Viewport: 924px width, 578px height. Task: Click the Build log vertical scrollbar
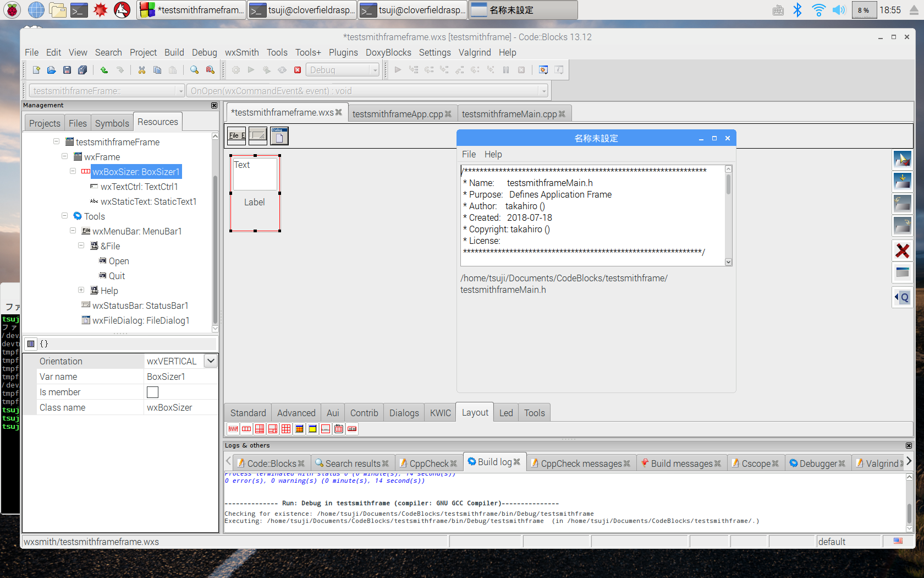click(909, 502)
